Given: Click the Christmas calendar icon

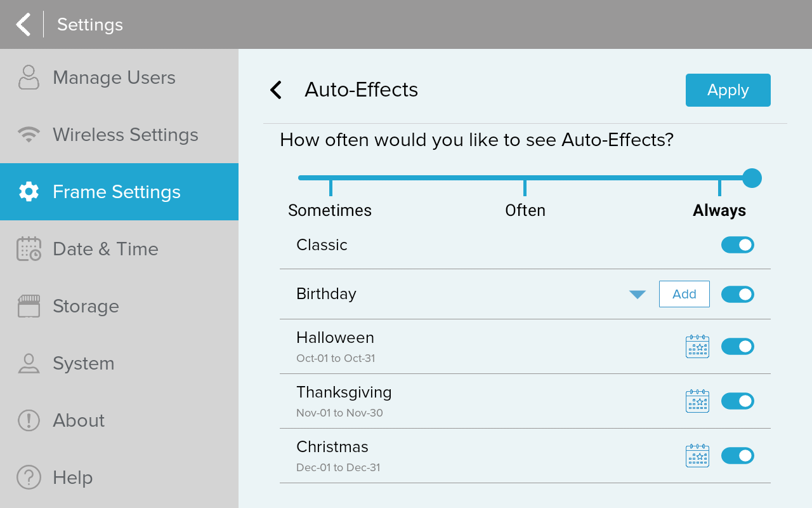Looking at the screenshot, I should coord(697,456).
